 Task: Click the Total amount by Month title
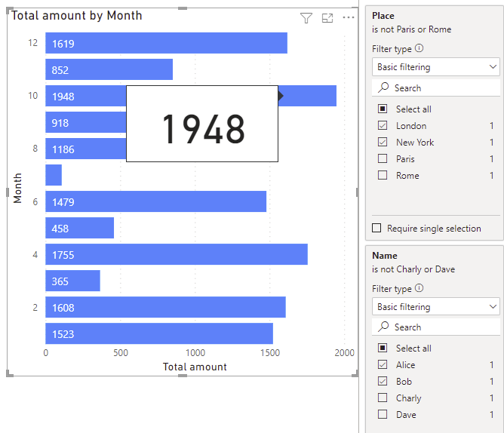pyautogui.click(x=77, y=15)
